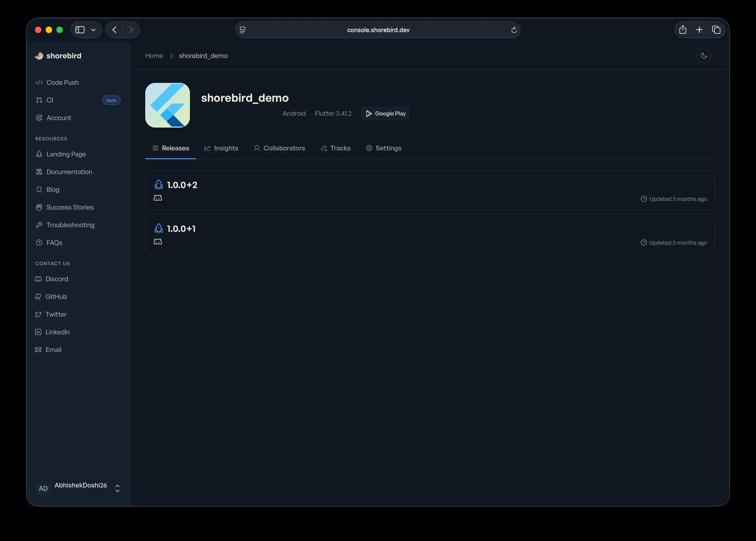This screenshot has height=541, width=756.
Task: Go to Home breadcrumb
Action: 154,56
